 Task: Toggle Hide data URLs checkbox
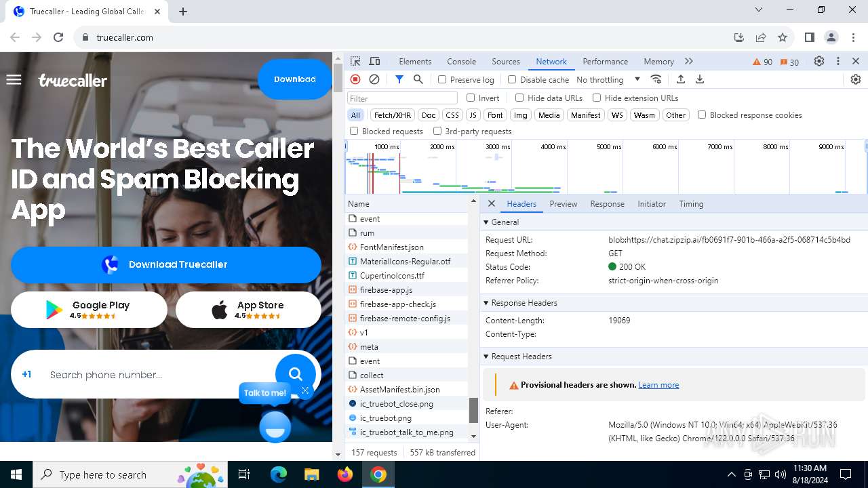519,98
